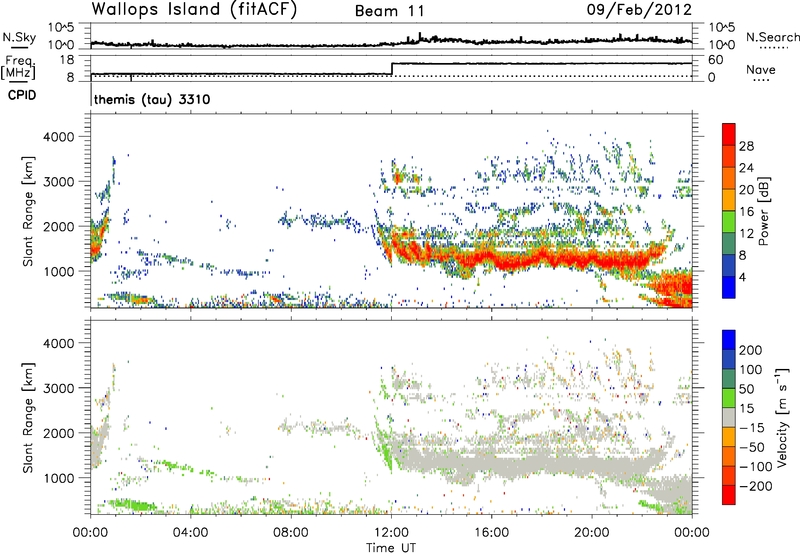Click the '20:00' time axis label
The image size is (800, 554).
point(592,533)
